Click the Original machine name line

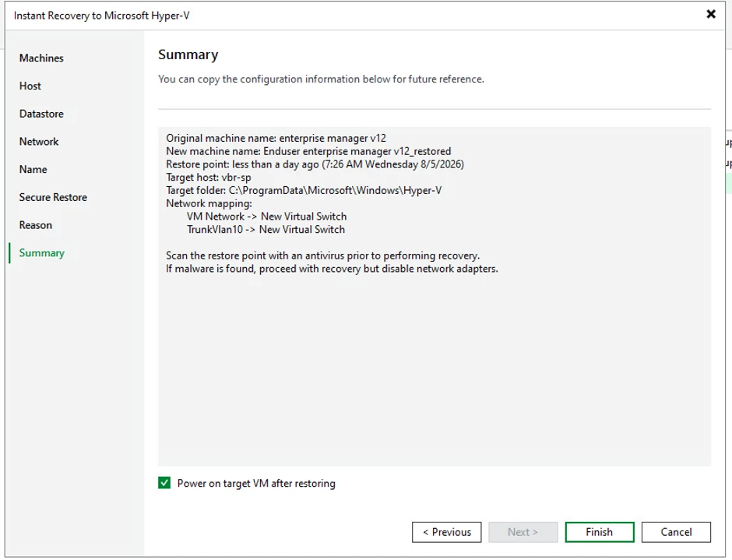click(276, 139)
